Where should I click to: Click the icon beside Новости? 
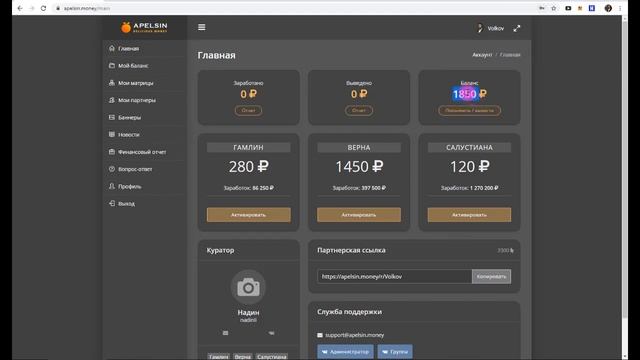pos(112,134)
